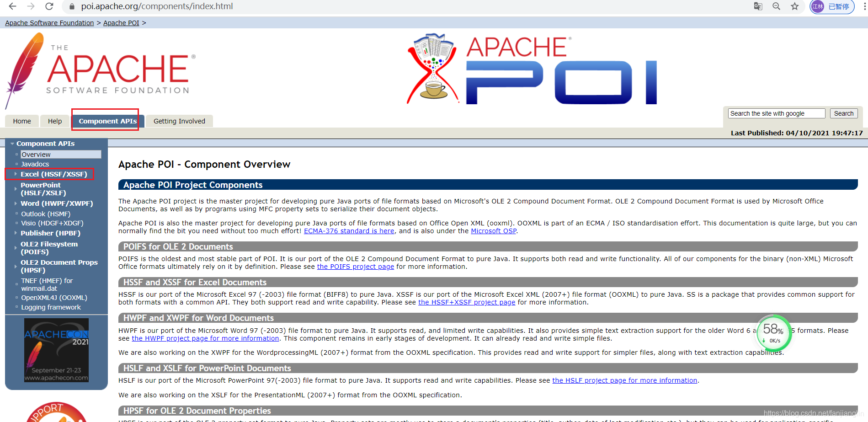
Task: Click the 'HSLF and XSLF for PowerPoint Documents' heading
Action: pyautogui.click(x=488, y=368)
